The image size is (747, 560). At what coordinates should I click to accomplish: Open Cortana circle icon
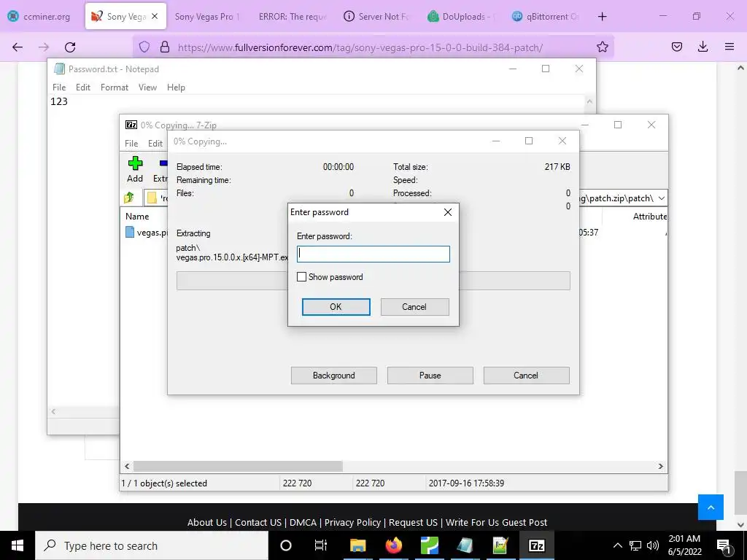point(286,545)
